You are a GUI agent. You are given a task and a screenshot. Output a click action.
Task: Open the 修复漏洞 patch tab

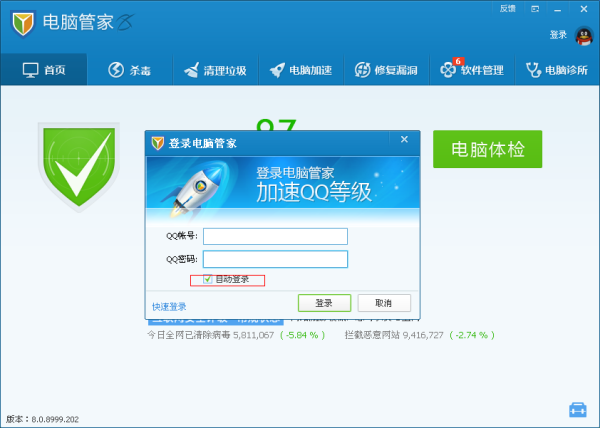coord(386,70)
